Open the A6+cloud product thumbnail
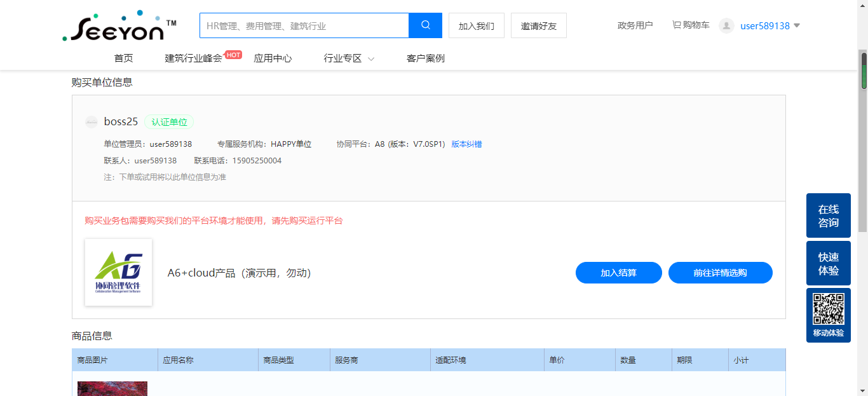This screenshot has height=396, width=868. pyautogui.click(x=119, y=273)
